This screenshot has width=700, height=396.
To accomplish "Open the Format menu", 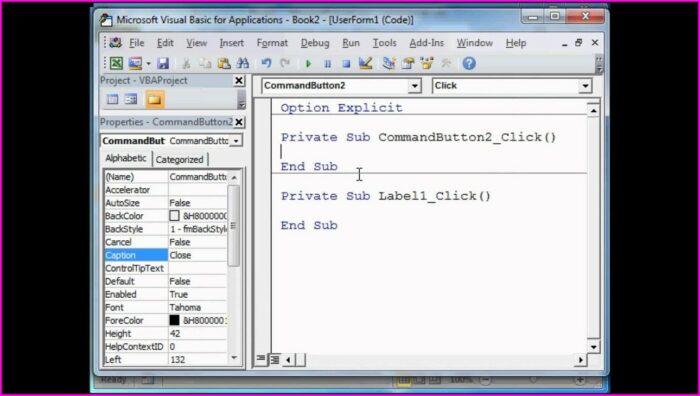I will (x=272, y=43).
